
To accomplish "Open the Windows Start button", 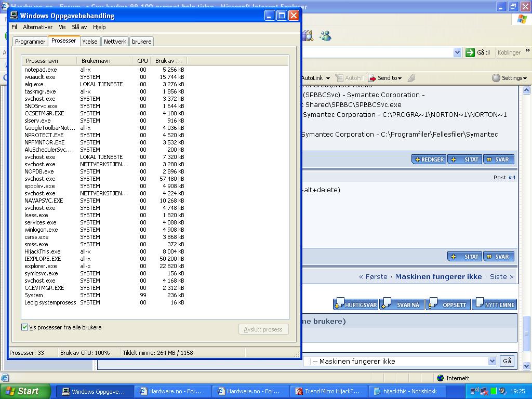I will (x=25, y=392).
